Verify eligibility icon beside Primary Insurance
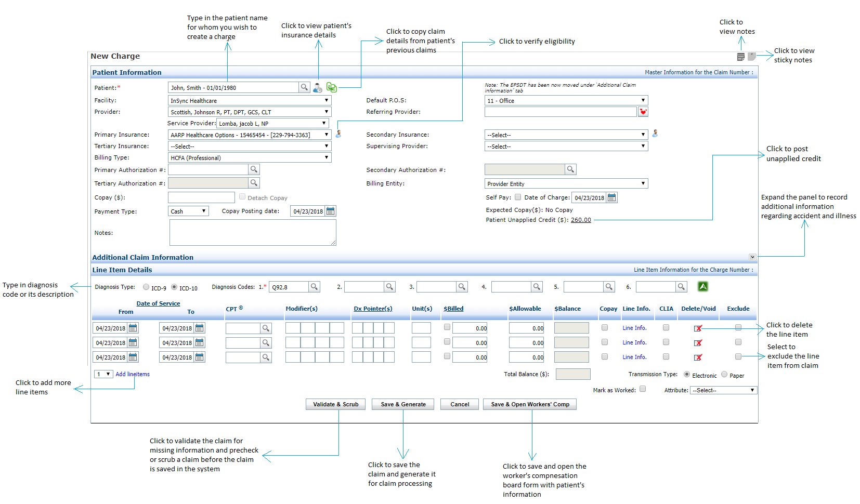Viewport: 860px width, 504px height. (338, 134)
